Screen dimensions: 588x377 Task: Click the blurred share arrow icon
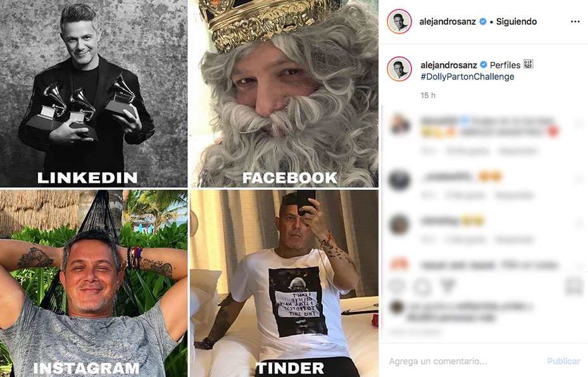[x=447, y=287]
